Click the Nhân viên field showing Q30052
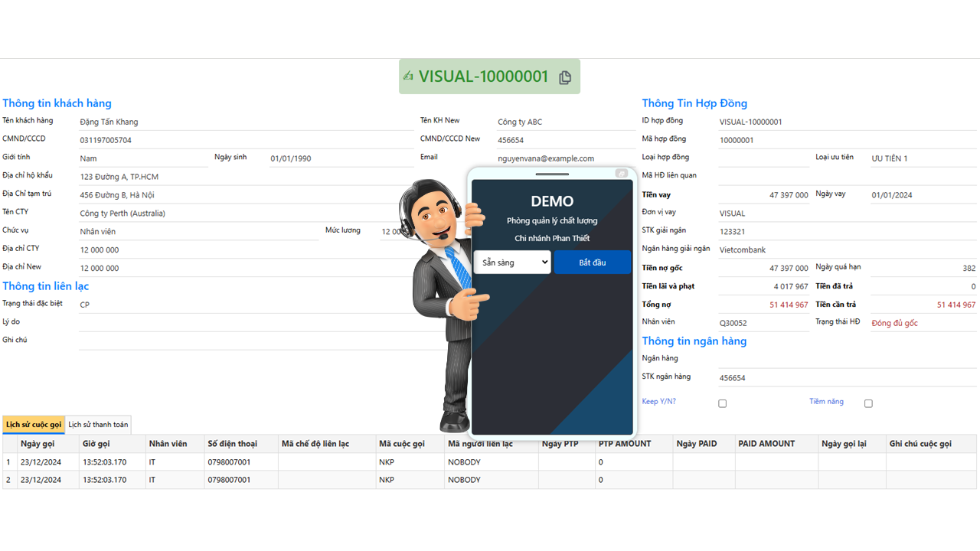Screen dimensions: 980x551 coord(763,323)
